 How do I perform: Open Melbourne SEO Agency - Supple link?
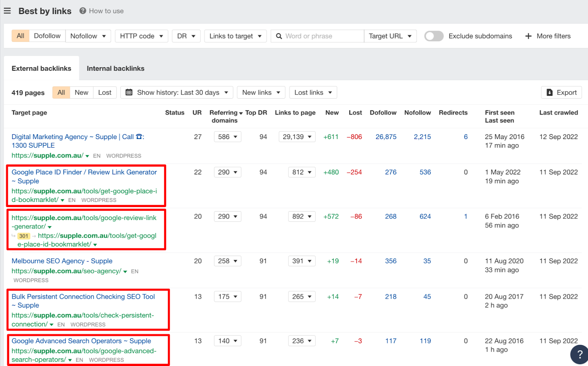pyautogui.click(x=62, y=261)
